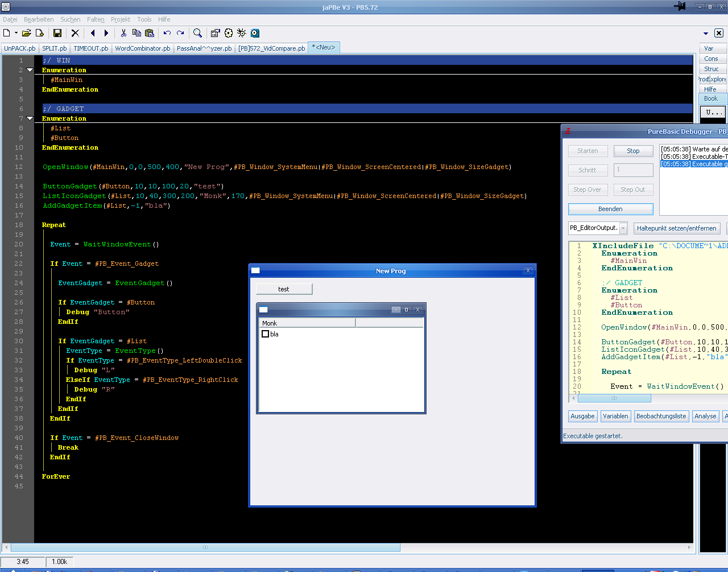
Task: Open the Datei menu
Action: 10,19
